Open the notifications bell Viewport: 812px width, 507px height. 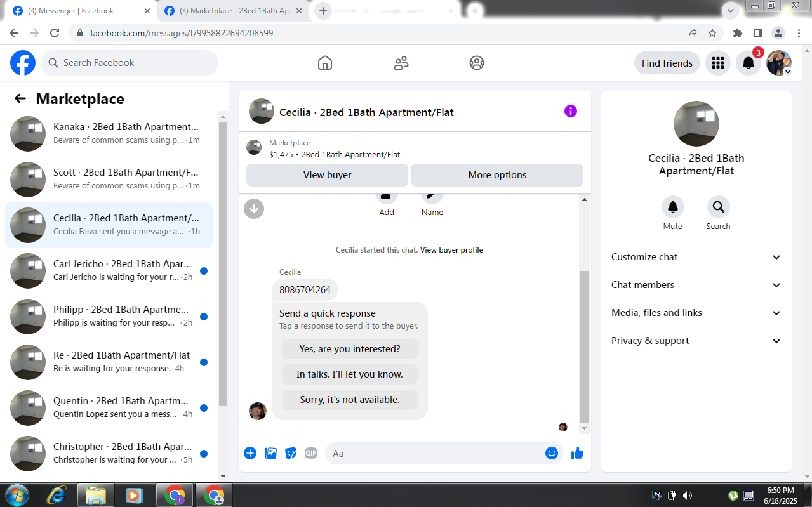[749, 63]
